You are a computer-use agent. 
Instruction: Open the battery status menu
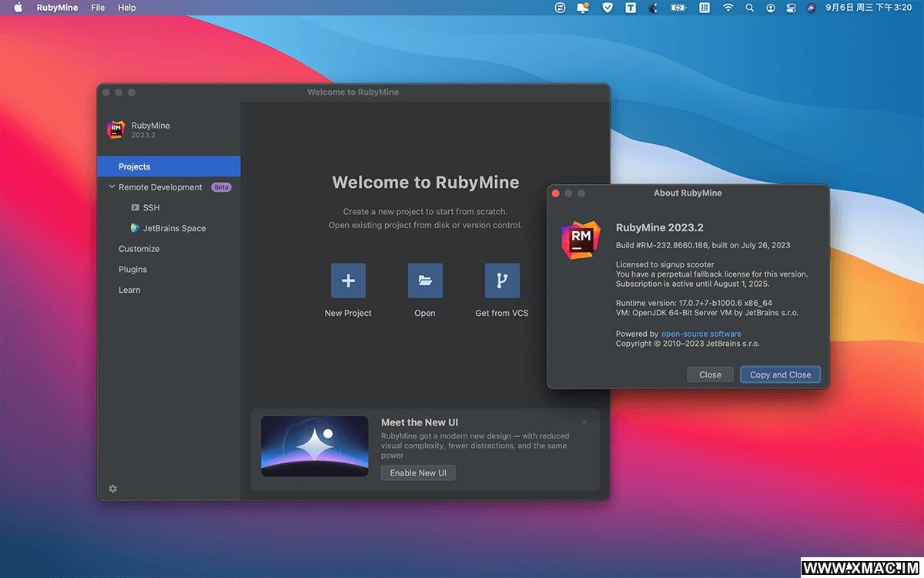click(678, 8)
